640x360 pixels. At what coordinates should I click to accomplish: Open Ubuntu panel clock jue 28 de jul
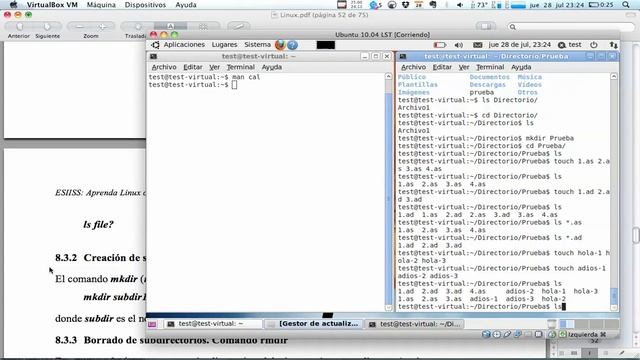pos(520,44)
